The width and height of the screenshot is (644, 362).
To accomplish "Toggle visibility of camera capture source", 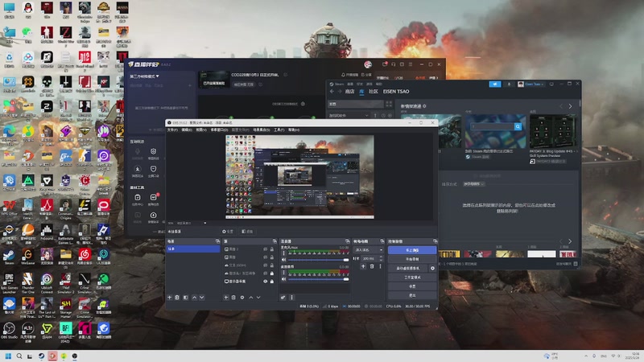I will (266, 274).
